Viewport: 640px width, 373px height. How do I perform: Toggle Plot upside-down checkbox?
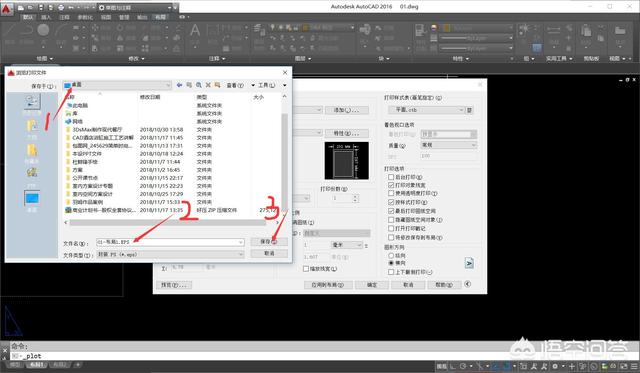(x=391, y=272)
